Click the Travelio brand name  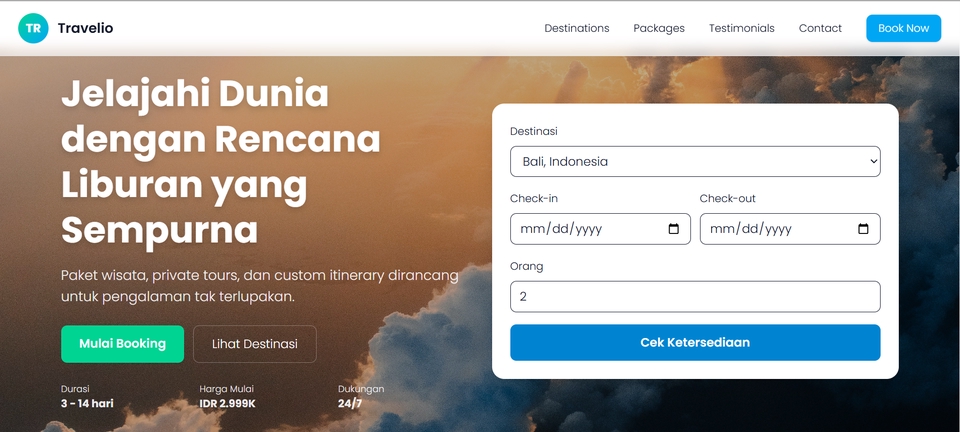[x=85, y=28]
